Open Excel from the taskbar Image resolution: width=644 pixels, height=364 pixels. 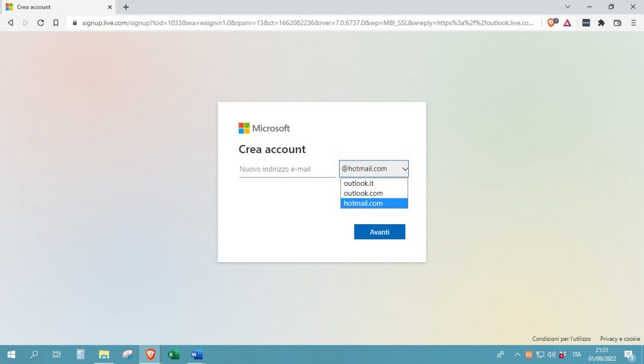(x=173, y=355)
